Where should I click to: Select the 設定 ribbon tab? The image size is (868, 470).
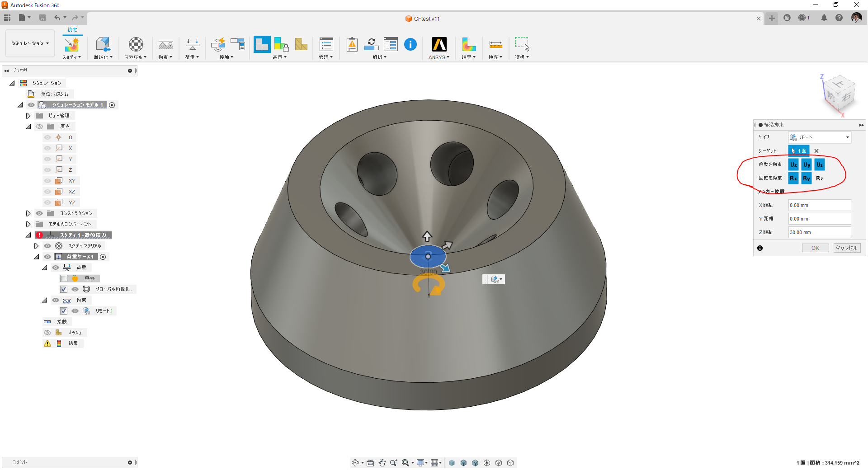(72, 30)
